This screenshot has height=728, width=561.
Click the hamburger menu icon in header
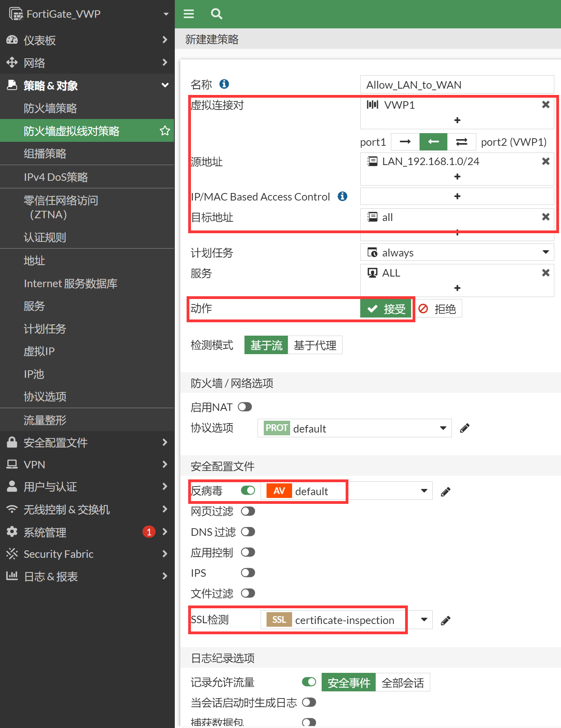click(x=189, y=14)
